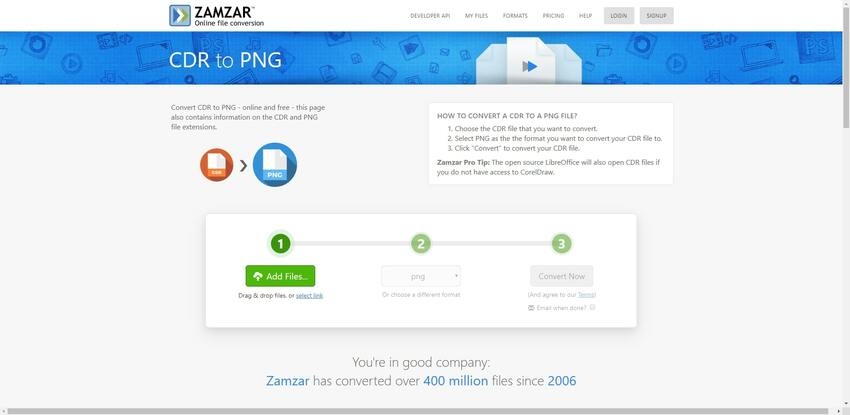Open the Developer API menu item

tap(430, 16)
